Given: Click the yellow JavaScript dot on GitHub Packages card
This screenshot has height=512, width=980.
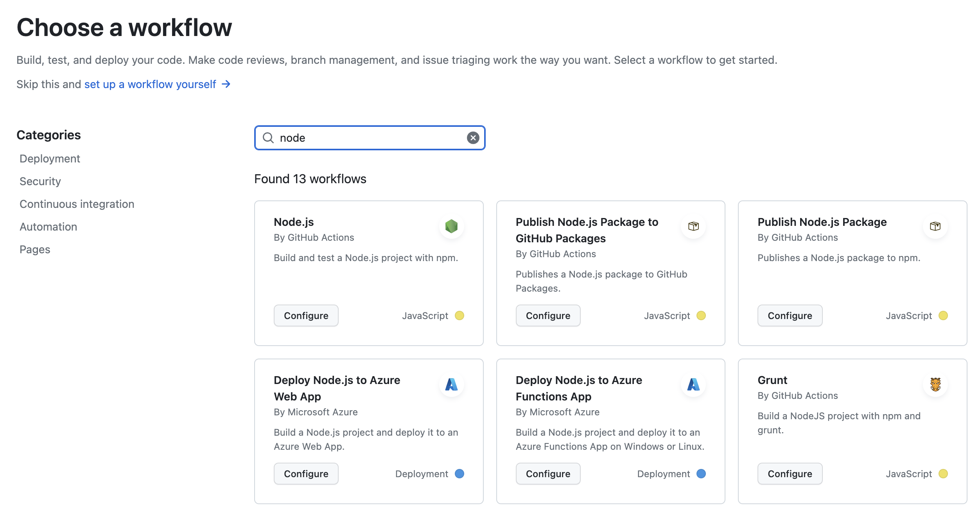Looking at the screenshot, I should (701, 315).
